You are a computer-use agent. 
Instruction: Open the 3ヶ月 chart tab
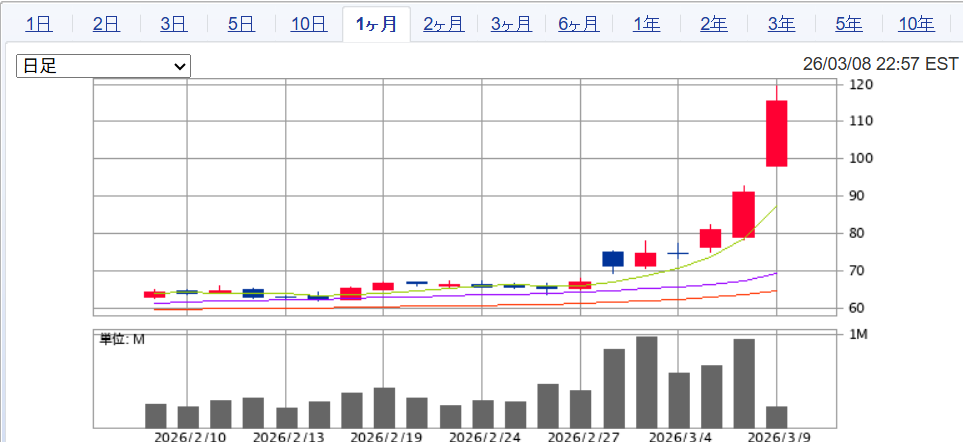(511, 24)
